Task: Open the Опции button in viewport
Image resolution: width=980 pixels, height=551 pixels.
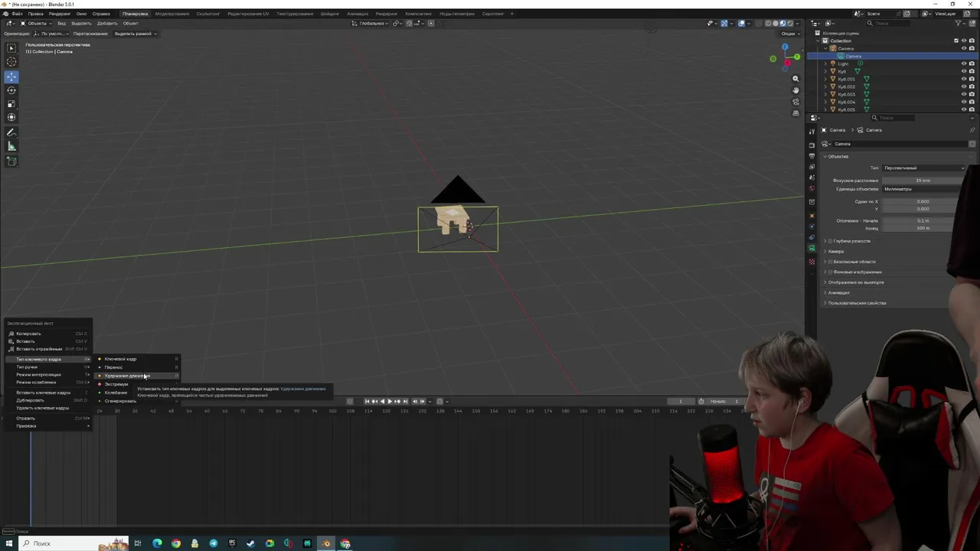Action: pyautogui.click(x=789, y=34)
